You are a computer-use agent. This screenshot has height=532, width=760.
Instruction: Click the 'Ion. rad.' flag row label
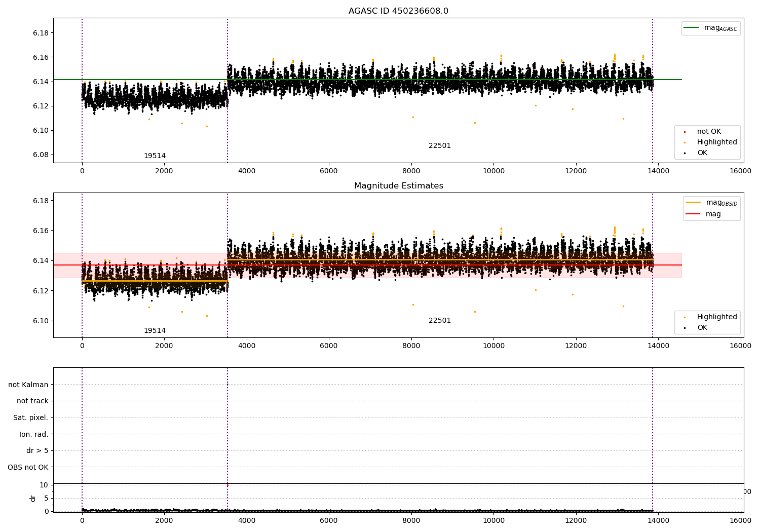point(34,435)
